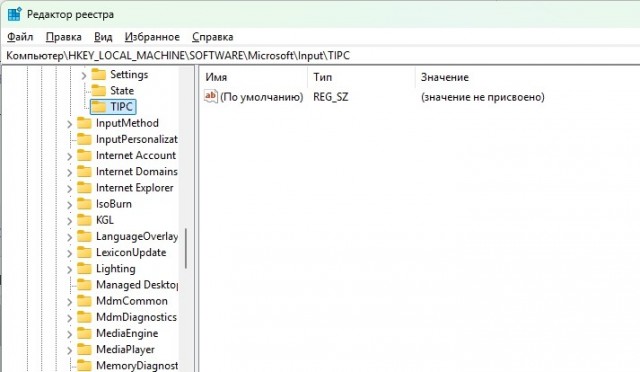
Task: Click the Registry Editor app icon in title bar
Action: click(x=15, y=14)
